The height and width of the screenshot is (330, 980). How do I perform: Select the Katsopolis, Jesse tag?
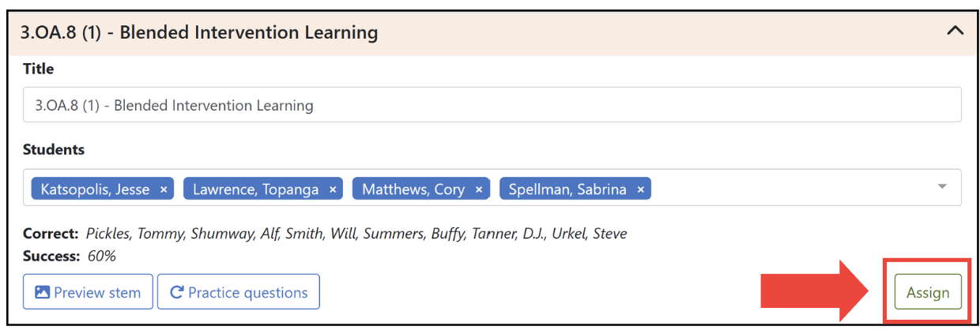(95, 189)
